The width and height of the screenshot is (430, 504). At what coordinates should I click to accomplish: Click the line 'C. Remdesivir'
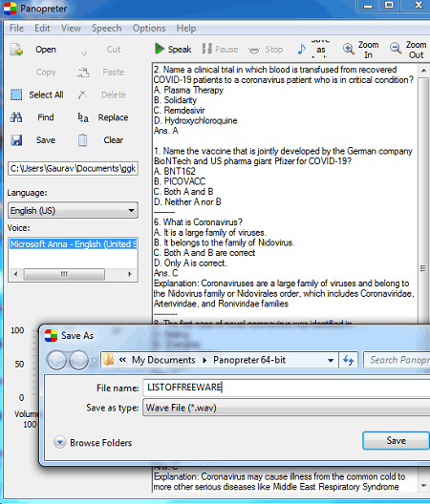(180, 111)
